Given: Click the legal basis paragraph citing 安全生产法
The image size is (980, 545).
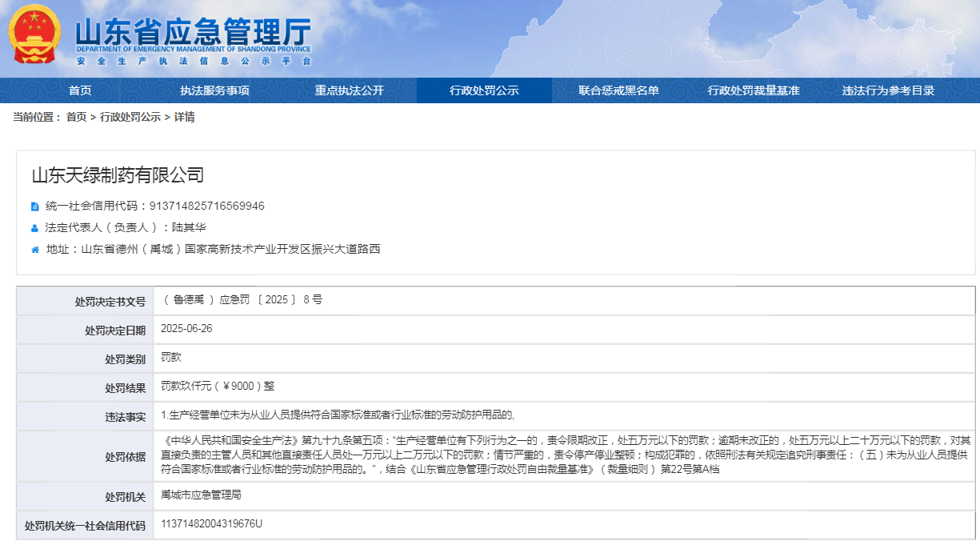Looking at the screenshot, I should coord(566,455).
